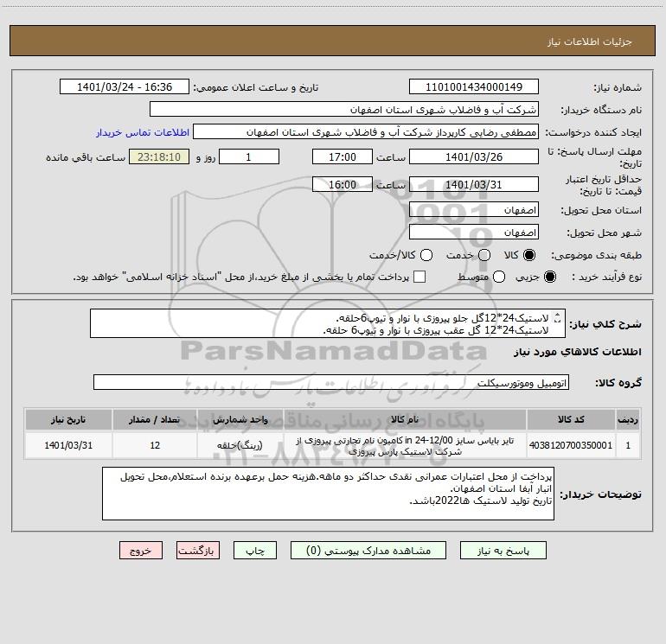Click the بازگشت back button
Image resolution: width=666 pixels, height=644 pixels.
point(198,551)
